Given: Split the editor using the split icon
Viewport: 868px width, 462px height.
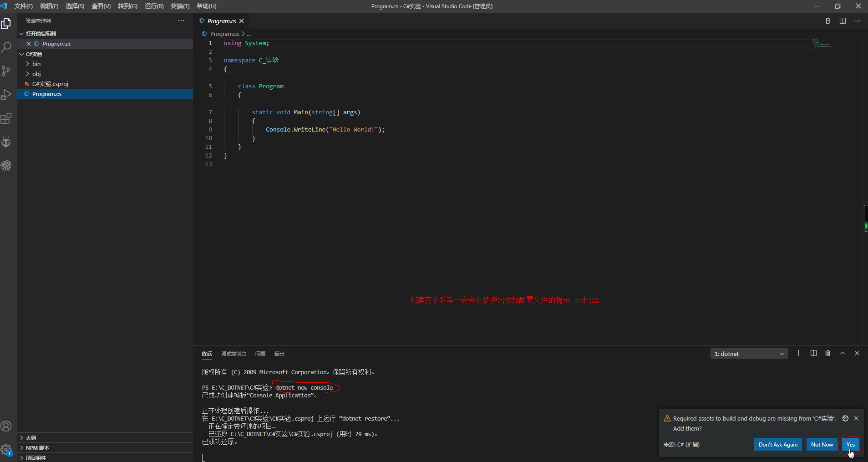Looking at the screenshot, I should click(843, 21).
